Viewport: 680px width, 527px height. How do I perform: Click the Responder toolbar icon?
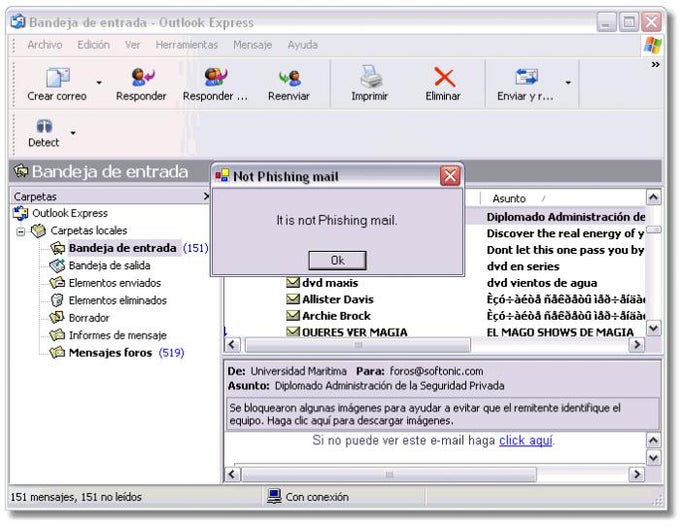coord(142,77)
